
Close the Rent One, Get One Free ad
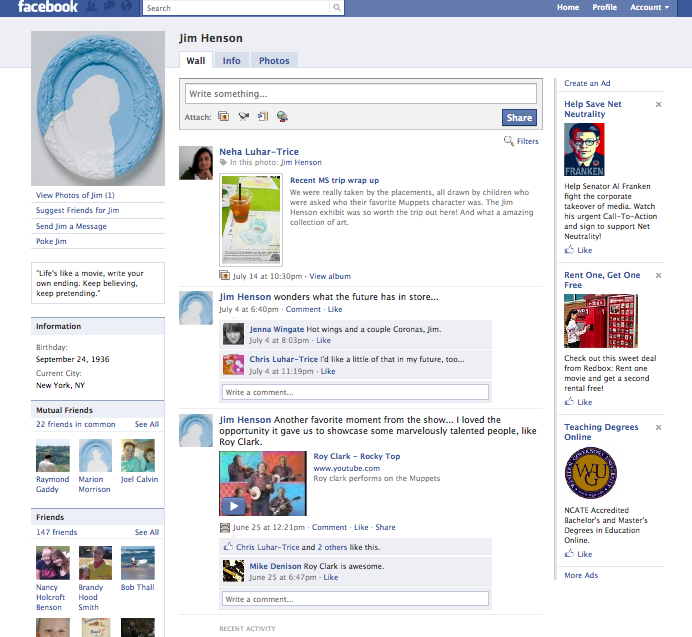[658, 275]
